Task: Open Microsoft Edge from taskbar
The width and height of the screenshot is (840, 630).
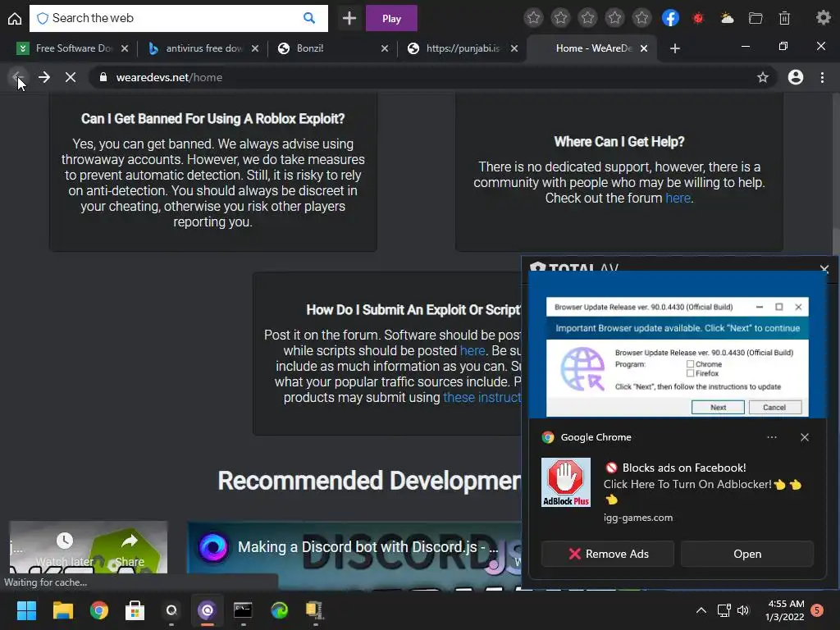Action: pos(279,610)
